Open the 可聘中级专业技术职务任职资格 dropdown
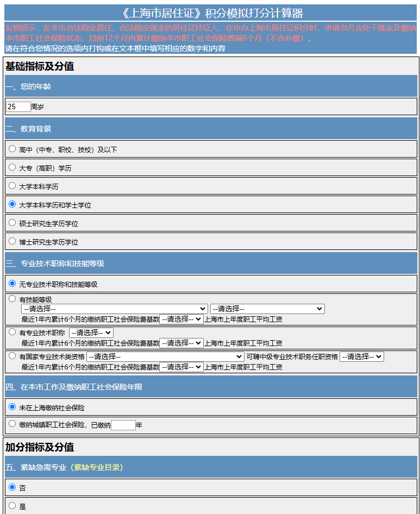 pyautogui.click(x=362, y=356)
